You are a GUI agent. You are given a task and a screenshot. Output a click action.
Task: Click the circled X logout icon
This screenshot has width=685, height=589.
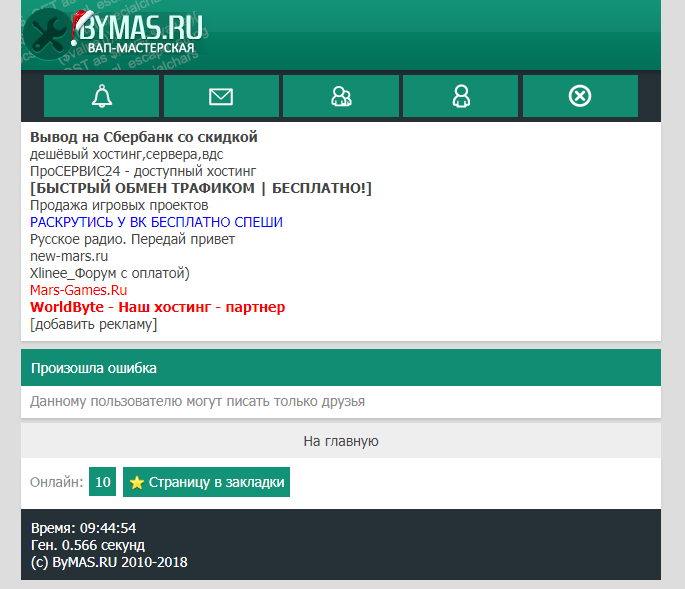580,96
